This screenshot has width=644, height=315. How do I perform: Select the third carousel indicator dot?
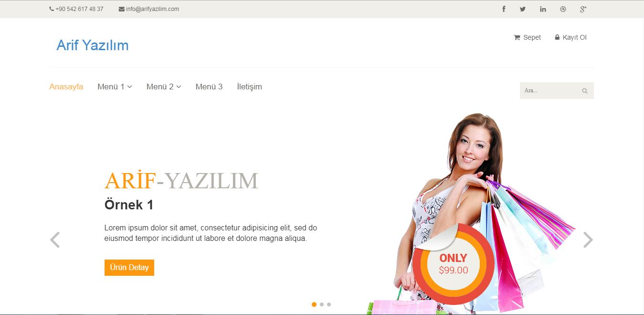(x=329, y=304)
